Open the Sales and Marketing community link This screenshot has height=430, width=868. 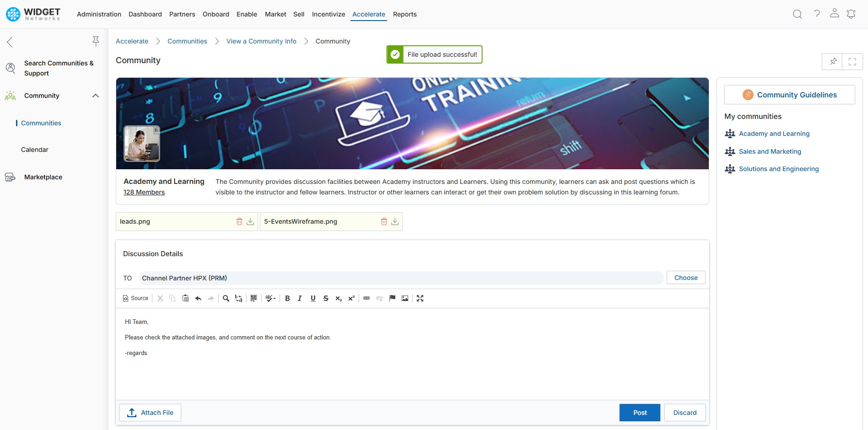point(770,151)
